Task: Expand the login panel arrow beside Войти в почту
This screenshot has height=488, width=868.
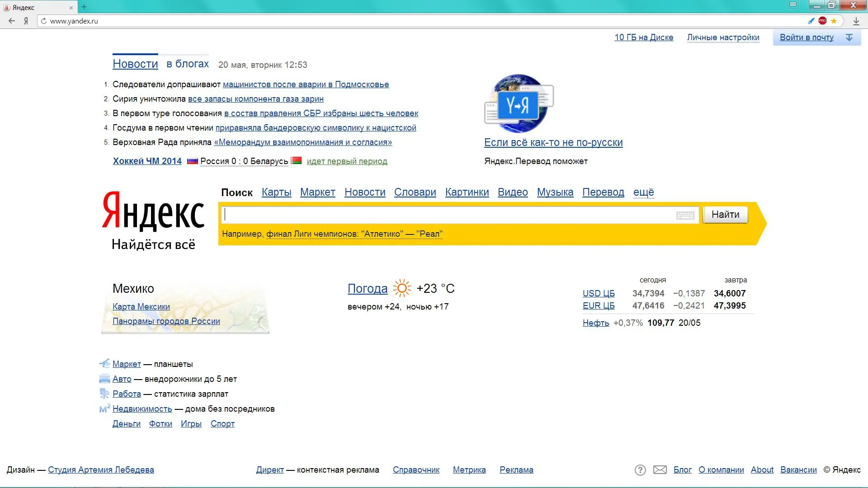Action: (x=849, y=38)
